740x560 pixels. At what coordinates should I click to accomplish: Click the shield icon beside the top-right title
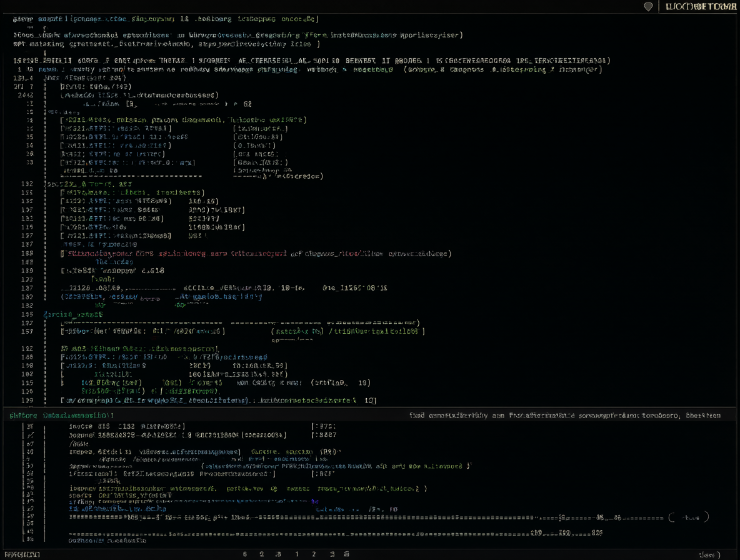click(x=649, y=7)
